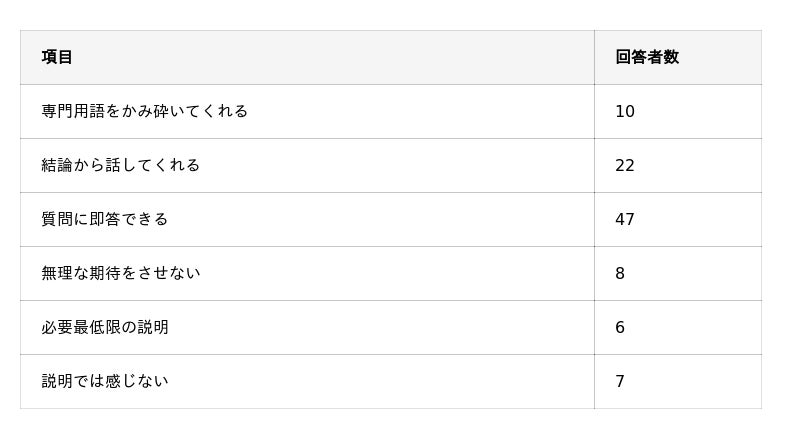
Task: Select the count for 説明では感じない
Action: click(620, 381)
